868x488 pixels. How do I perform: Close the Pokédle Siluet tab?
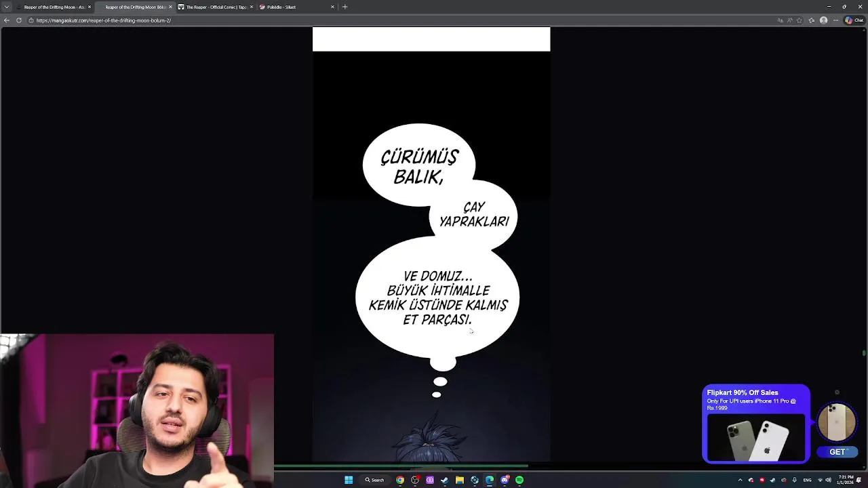pos(332,7)
